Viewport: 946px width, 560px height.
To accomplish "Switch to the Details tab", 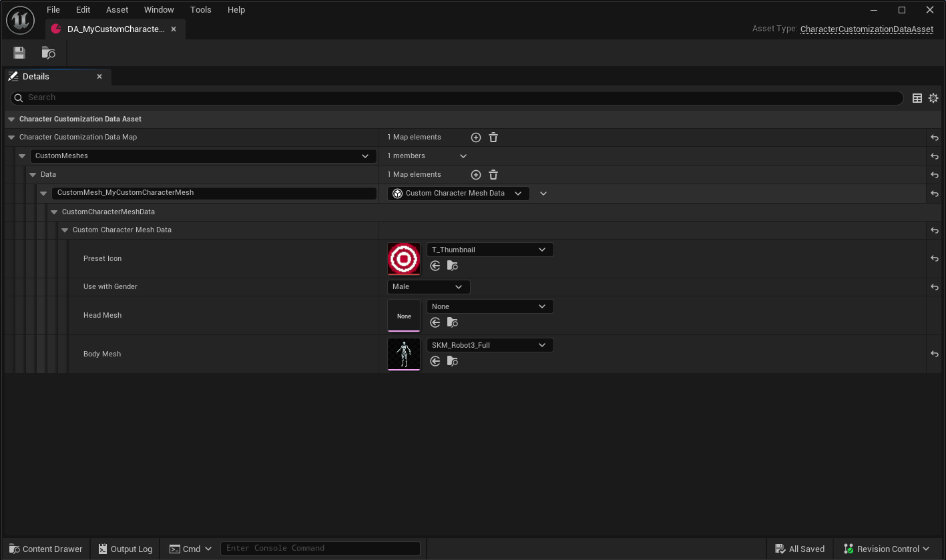I will point(36,77).
